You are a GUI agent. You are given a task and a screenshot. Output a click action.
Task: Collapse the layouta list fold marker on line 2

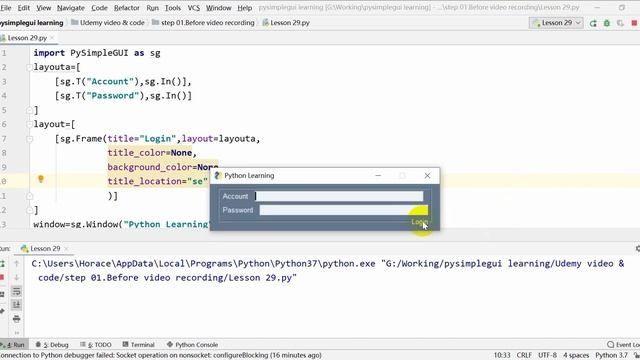tap(29, 67)
